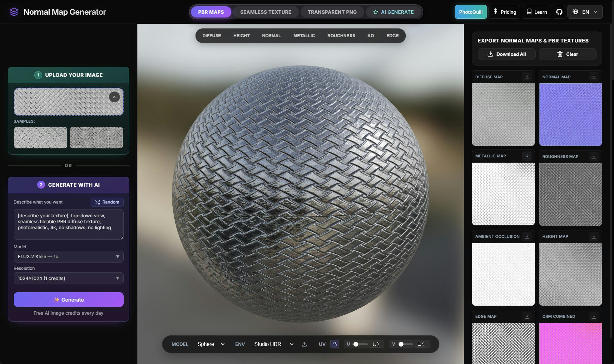Screen dimensions: 614x364
Task: Click the 'Free AI image credits every day' text
Action: [x=68, y=313]
